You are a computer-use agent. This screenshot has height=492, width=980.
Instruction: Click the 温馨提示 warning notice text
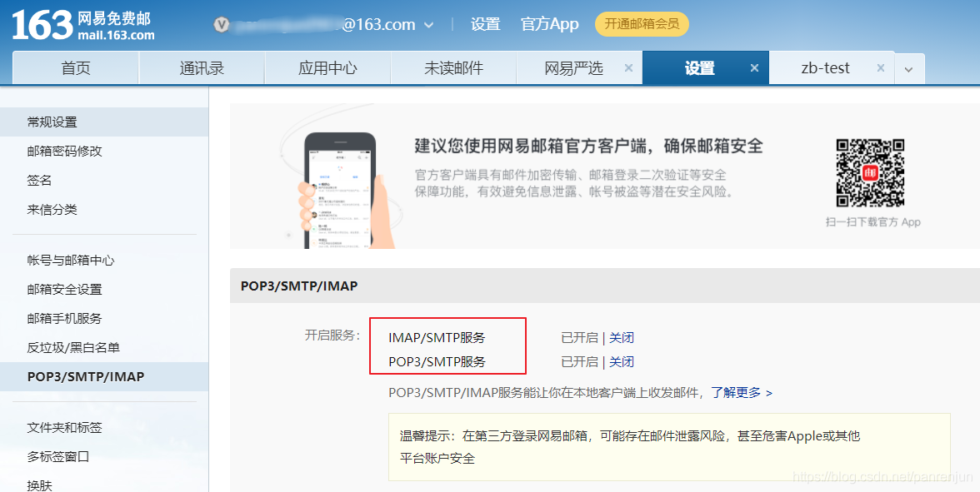[630, 447]
